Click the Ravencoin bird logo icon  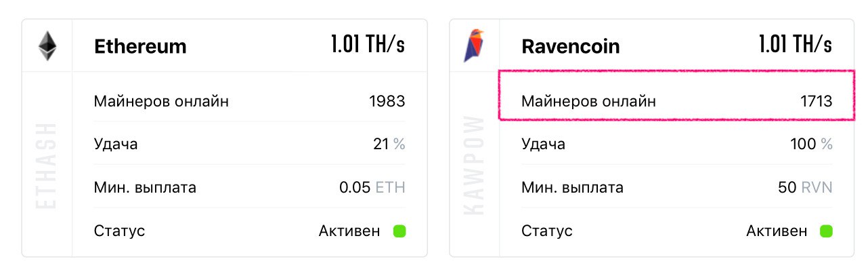click(x=474, y=46)
